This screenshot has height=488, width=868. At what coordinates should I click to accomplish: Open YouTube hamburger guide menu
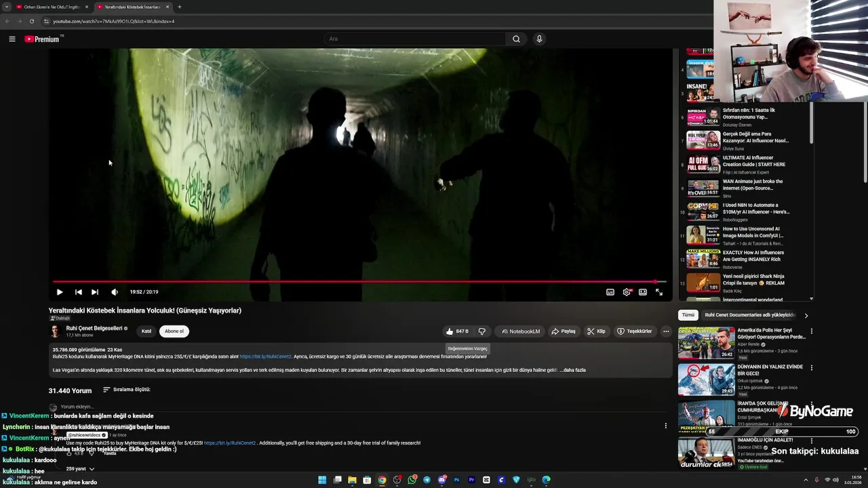pos(12,39)
